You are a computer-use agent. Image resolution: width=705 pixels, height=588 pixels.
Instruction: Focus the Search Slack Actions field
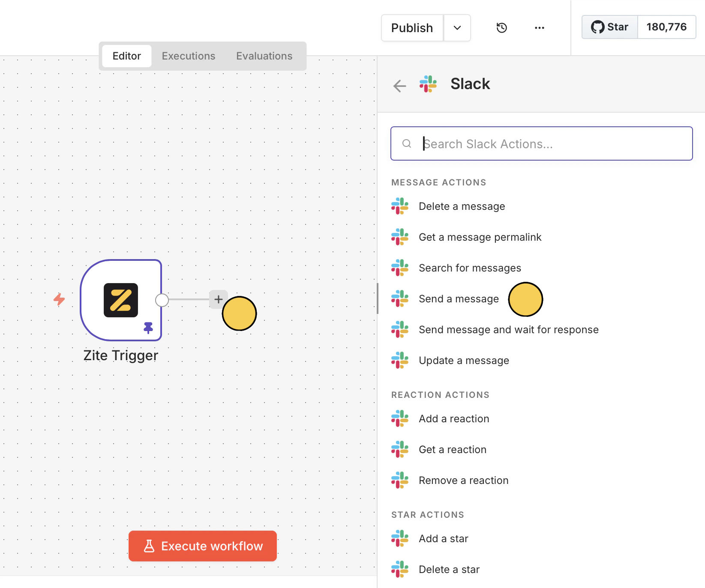point(542,143)
